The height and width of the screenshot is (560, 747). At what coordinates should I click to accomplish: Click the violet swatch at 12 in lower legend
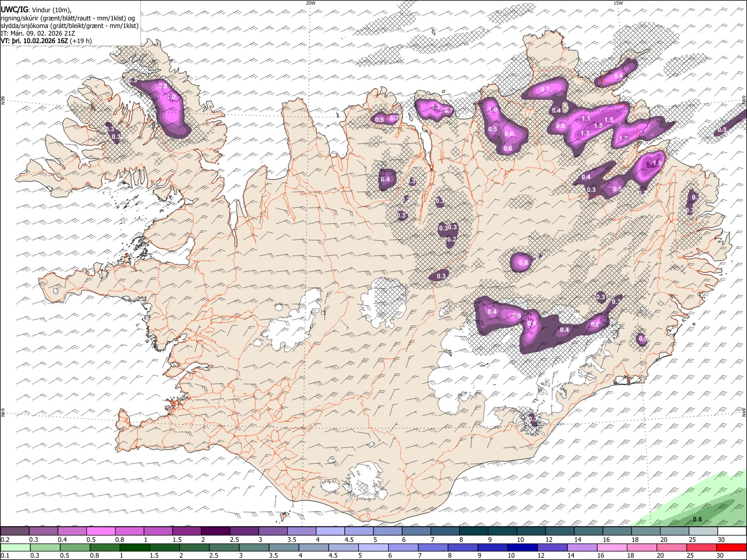pyautogui.click(x=551, y=548)
